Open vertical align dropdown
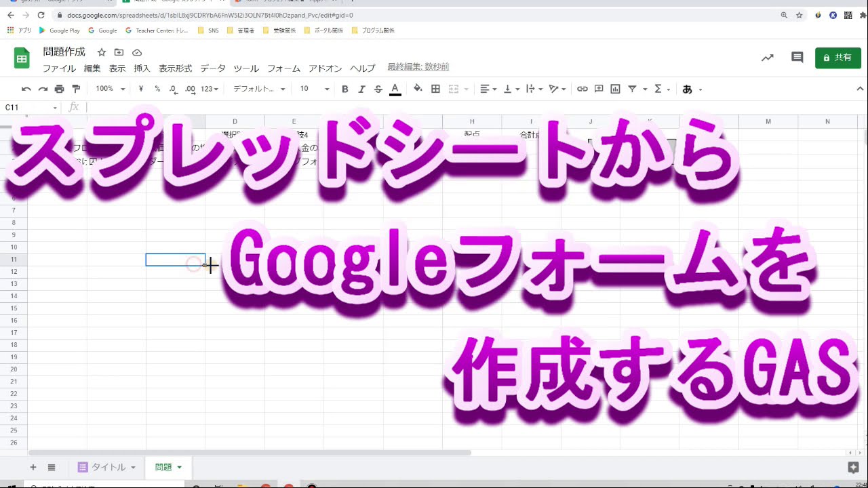The height and width of the screenshot is (488, 868). [511, 89]
